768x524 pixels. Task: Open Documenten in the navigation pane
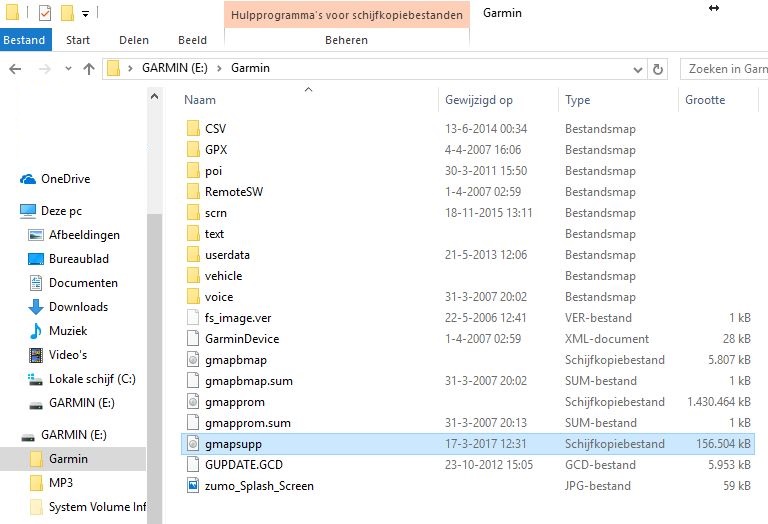coord(83,283)
